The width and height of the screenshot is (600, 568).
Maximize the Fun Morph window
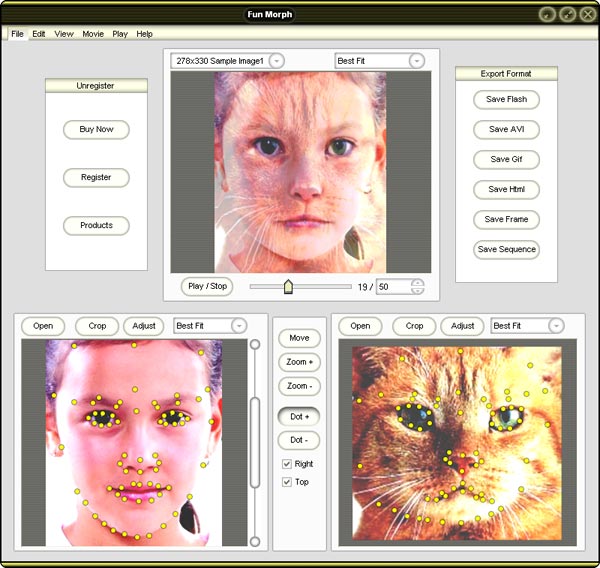pyautogui.click(x=567, y=15)
